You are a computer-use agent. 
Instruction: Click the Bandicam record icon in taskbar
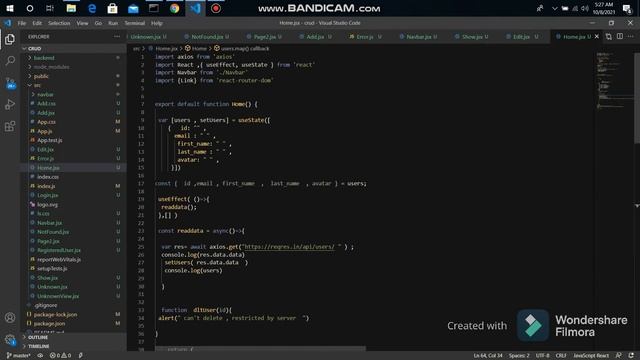pyautogui.click(x=216, y=8)
